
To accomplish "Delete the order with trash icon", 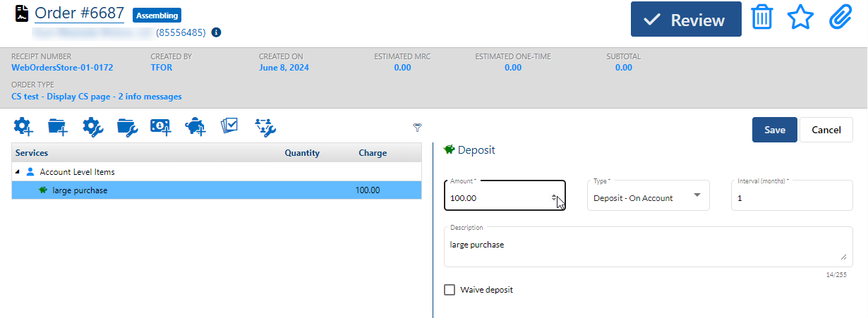I will pyautogui.click(x=761, y=18).
